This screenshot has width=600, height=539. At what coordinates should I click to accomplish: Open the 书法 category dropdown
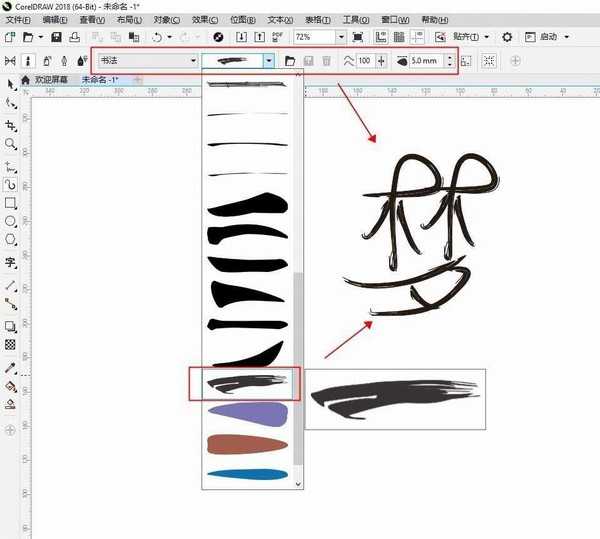[x=146, y=61]
